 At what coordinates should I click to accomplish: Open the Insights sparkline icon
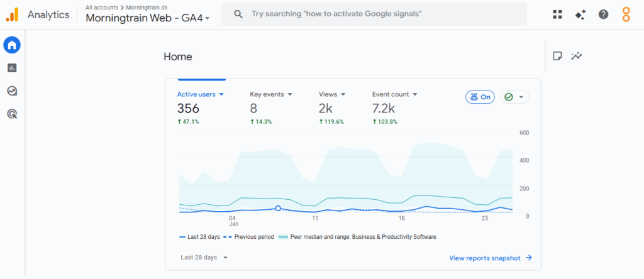(577, 56)
